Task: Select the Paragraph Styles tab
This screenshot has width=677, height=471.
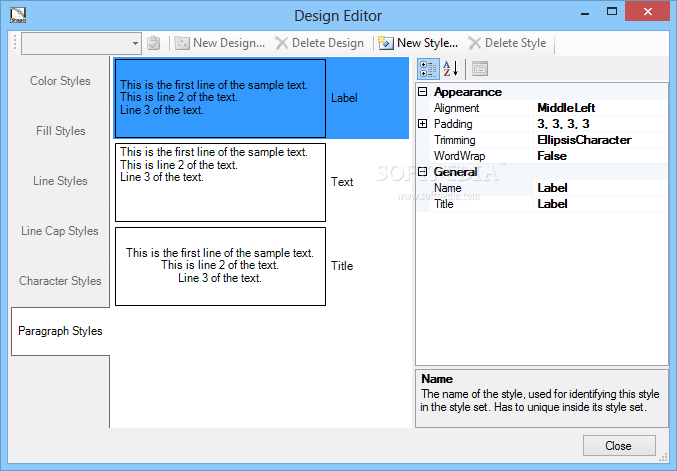Action: point(60,331)
